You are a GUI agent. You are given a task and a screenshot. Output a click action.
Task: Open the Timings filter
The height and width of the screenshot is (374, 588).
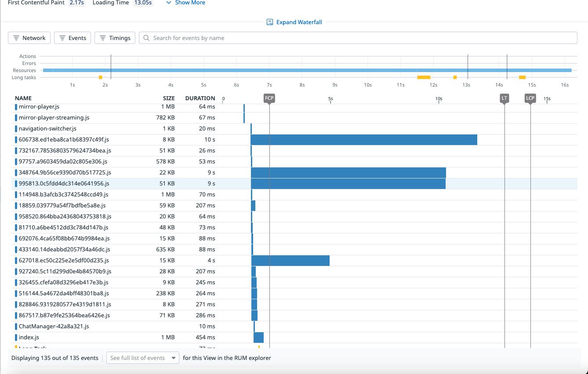pyautogui.click(x=115, y=38)
